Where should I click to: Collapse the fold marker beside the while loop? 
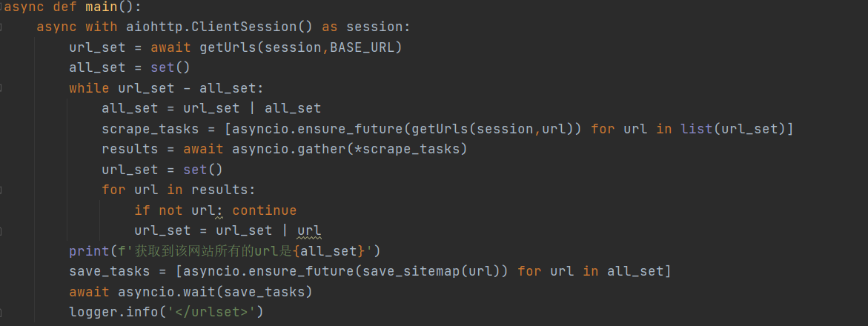tap(1, 88)
